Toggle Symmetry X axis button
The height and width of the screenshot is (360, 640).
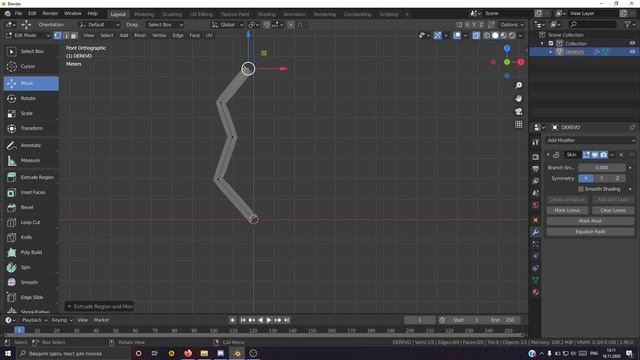(586, 178)
